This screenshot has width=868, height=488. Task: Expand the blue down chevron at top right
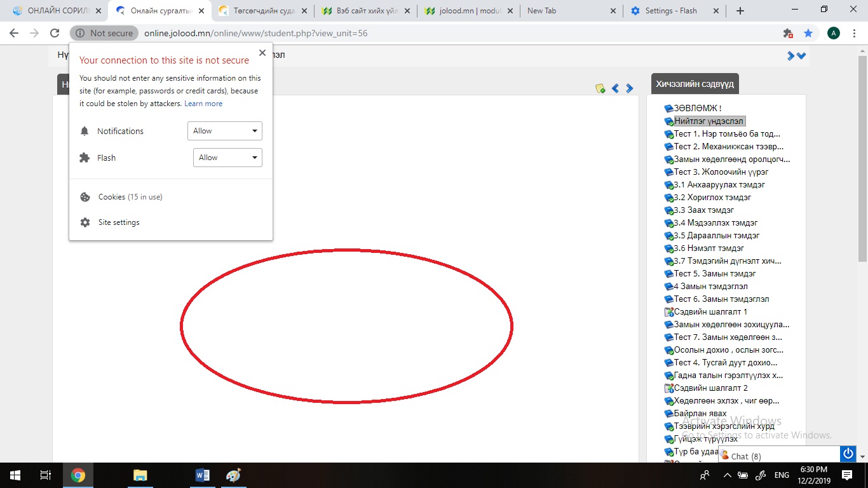coord(801,56)
